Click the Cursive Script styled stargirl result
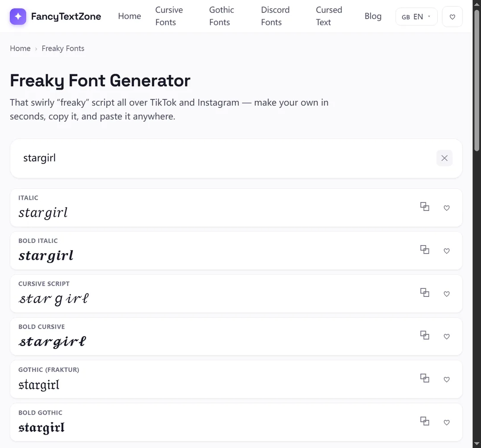The height and width of the screenshot is (448, 481). pyautogui.click(x=54, y=299)
